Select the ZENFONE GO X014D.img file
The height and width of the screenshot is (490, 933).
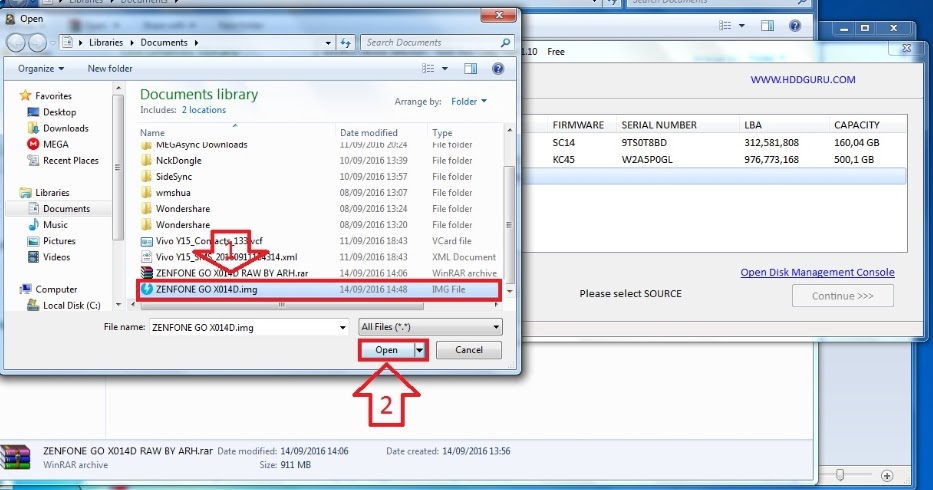pos(320,289)
